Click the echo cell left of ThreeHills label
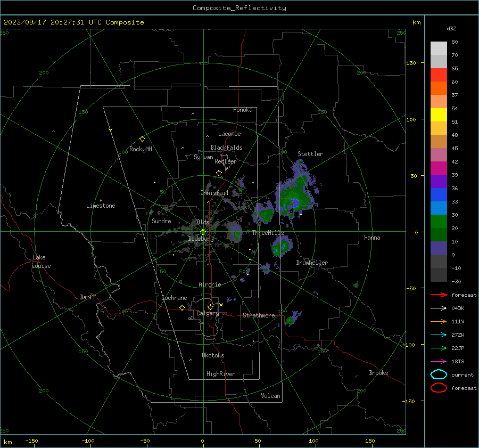 [236, 233]
